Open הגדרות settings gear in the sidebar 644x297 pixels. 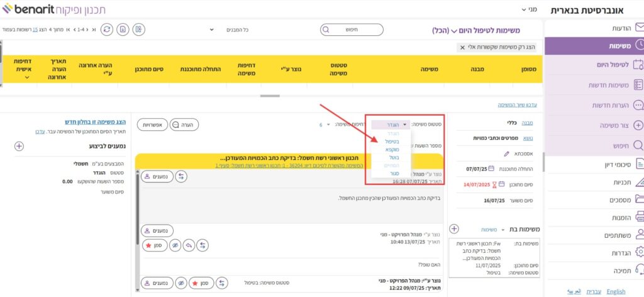click(639, 252)
